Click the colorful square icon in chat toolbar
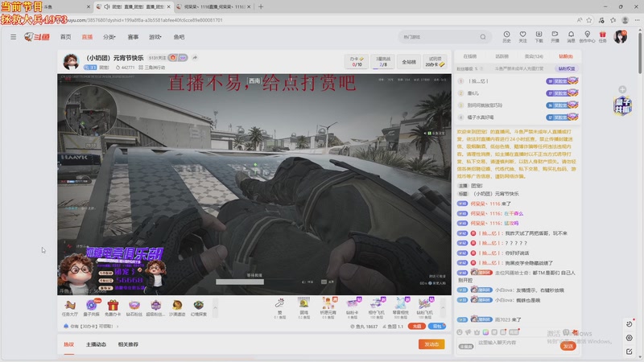This screenshot has height=362, width=644. click(x=485, y=332)
